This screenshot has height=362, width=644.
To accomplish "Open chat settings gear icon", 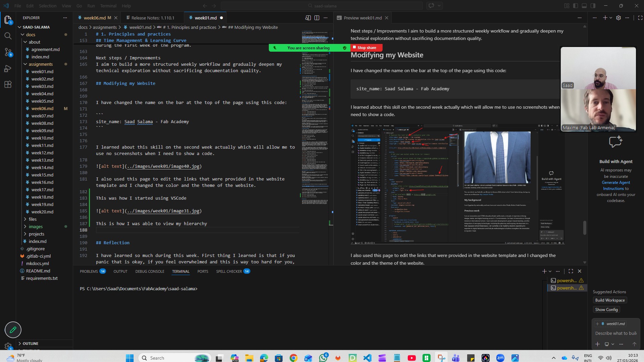I will point(618,18).
